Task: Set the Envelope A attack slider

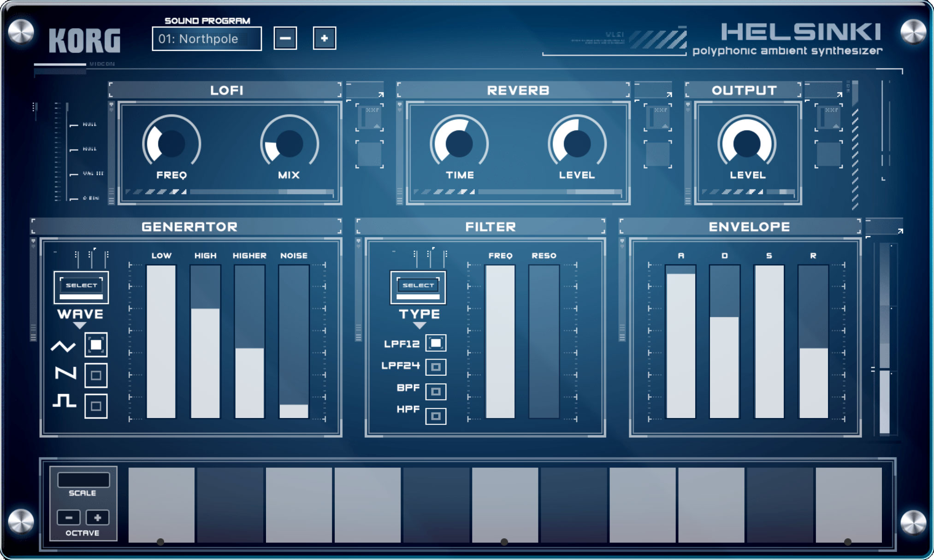Action: [681, 342]
